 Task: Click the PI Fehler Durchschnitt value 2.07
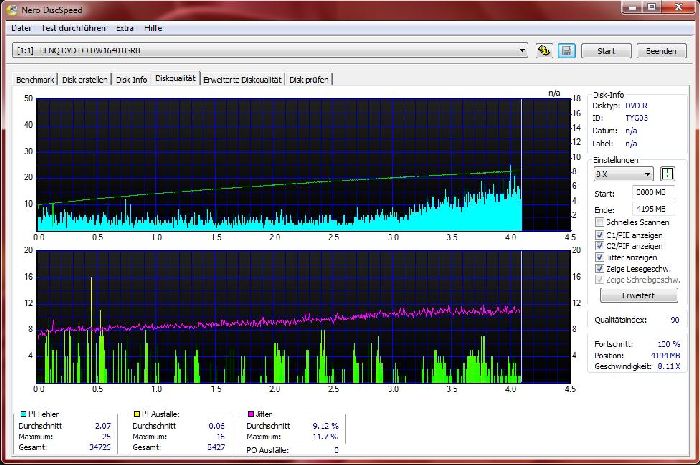coord(103,426)
